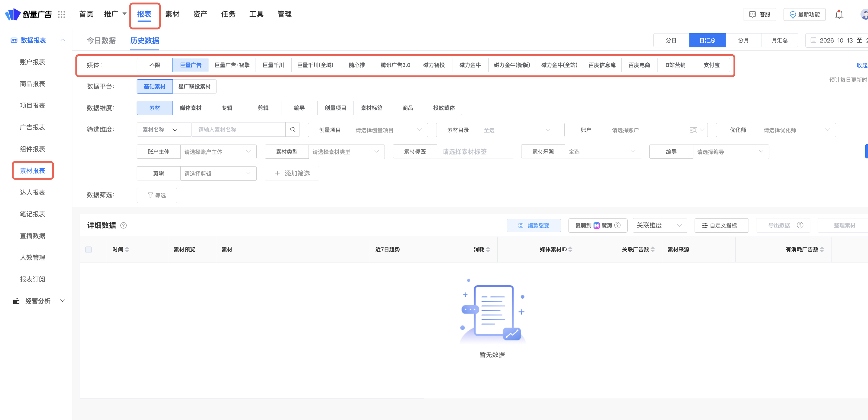Switch to the 今日数据 tab
This screenshot has height=420, width=868.
[x=101, y=40]
